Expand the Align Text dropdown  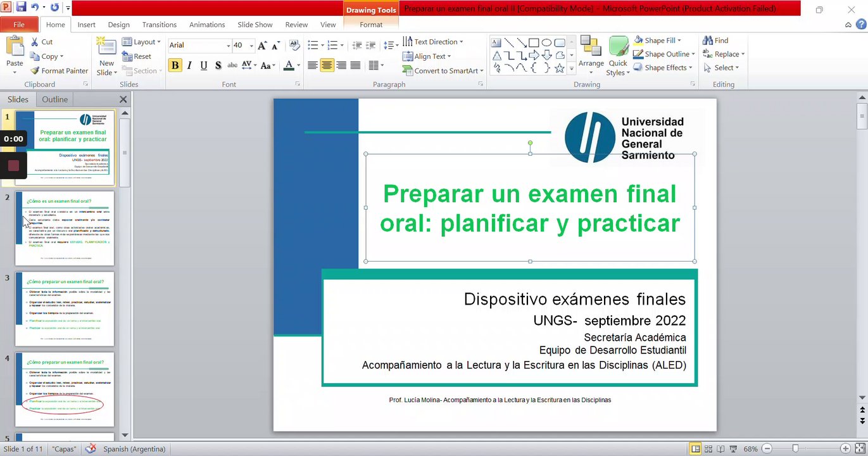click(427, 56)
